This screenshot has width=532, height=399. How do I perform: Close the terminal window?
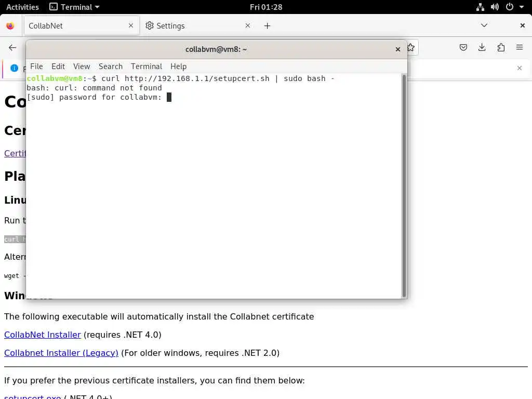coord(398,49)
